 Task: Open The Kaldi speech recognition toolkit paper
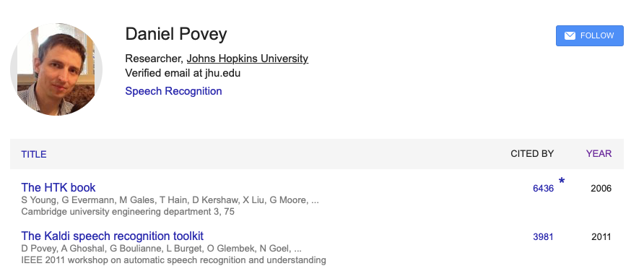pyautogui.click(x=112, y=236)
